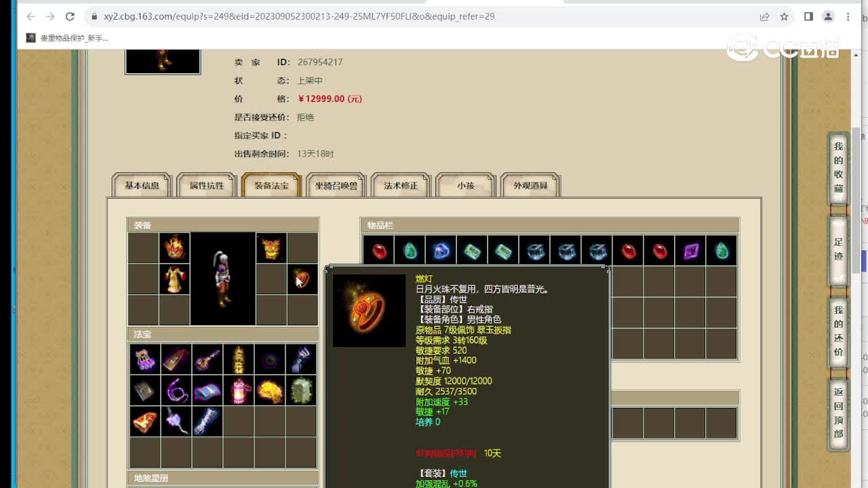Click the 地煞星册 section header

point(223,478)
